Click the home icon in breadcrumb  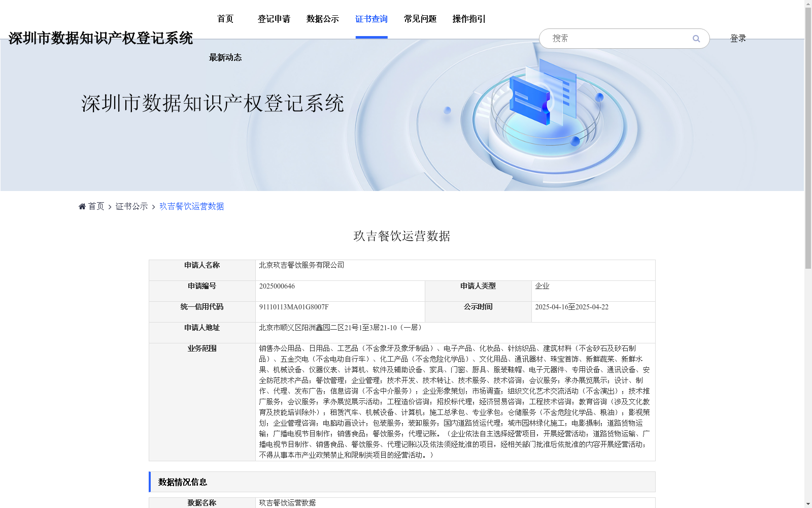coord(82,206)
